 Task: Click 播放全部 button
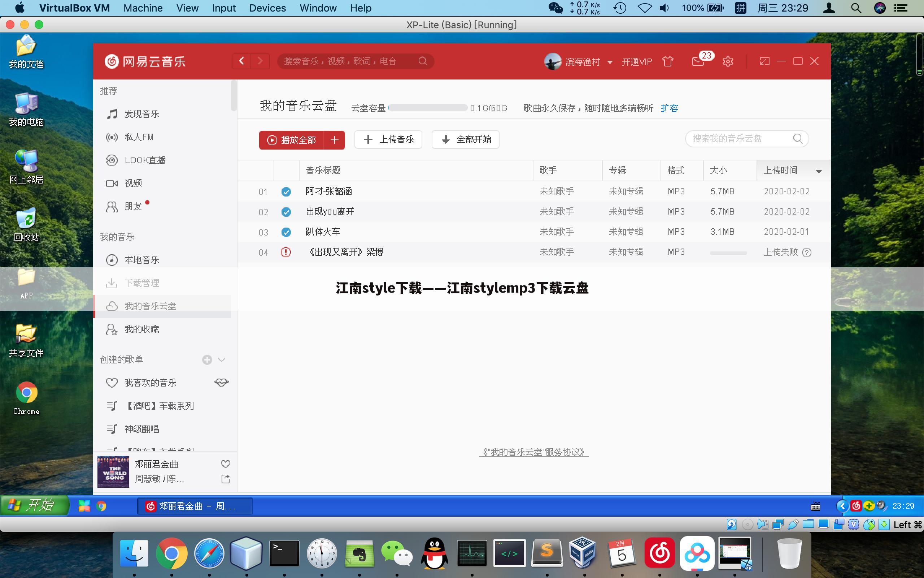(x=291, y=140)
